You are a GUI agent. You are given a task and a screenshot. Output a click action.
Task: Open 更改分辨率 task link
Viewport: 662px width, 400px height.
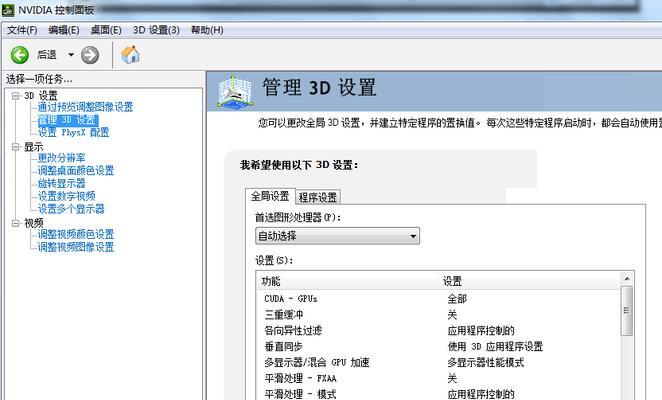pos(62,158)
